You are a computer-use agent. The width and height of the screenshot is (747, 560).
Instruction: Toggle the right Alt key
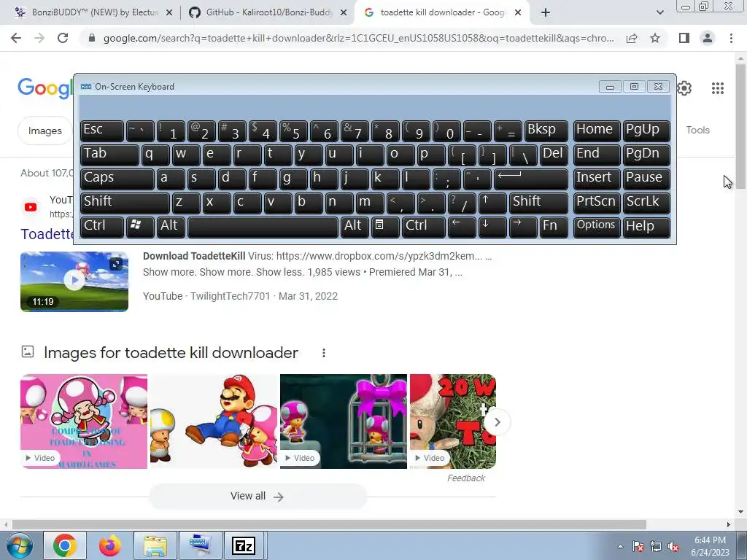click(355, 227)
